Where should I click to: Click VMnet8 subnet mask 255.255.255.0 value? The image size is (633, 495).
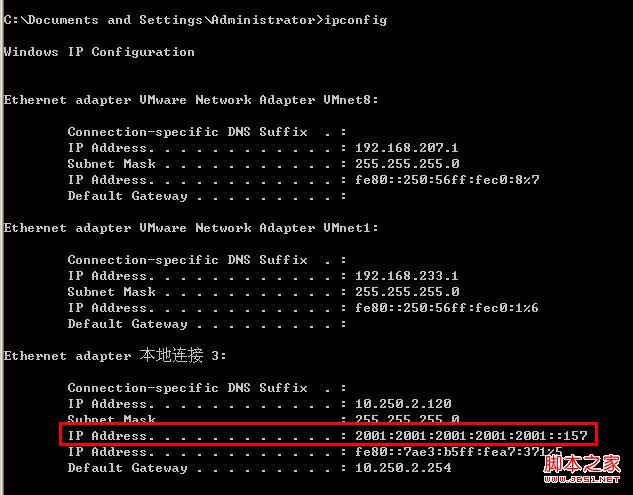407,164
